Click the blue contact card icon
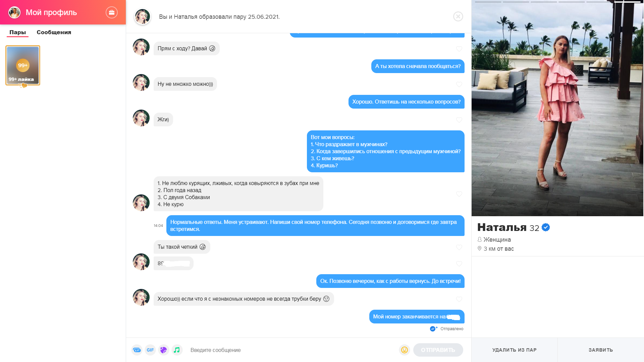Image resolution: width=644 pixels, height=362 pixels. point(137,350)
